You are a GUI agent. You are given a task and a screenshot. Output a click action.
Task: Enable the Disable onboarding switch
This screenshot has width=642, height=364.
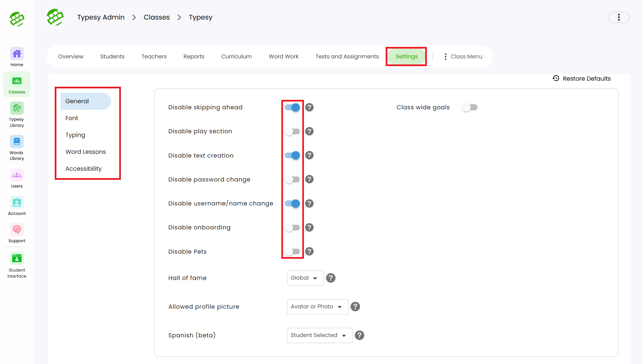[292, 227]
